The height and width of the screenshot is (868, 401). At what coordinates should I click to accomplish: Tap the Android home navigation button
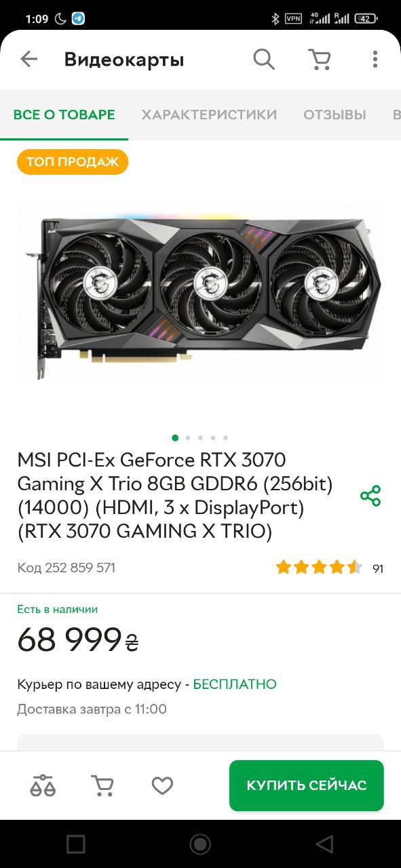[200, 844]
